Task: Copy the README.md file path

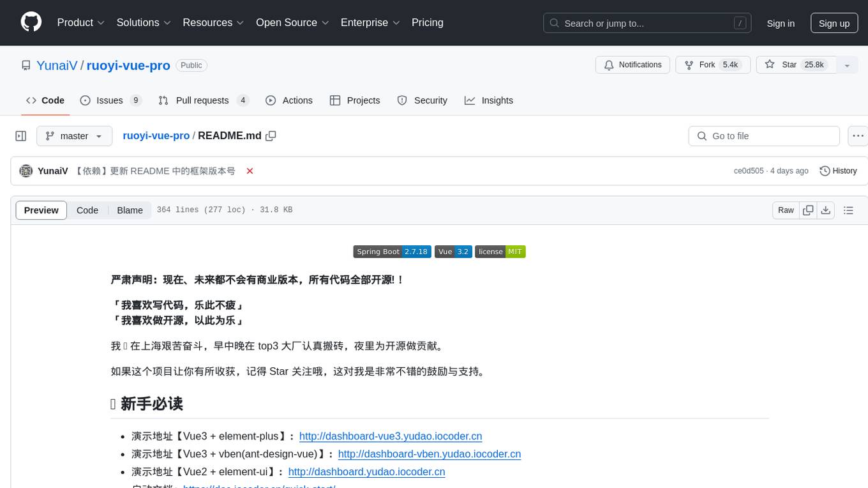Action: click(271, 136)
